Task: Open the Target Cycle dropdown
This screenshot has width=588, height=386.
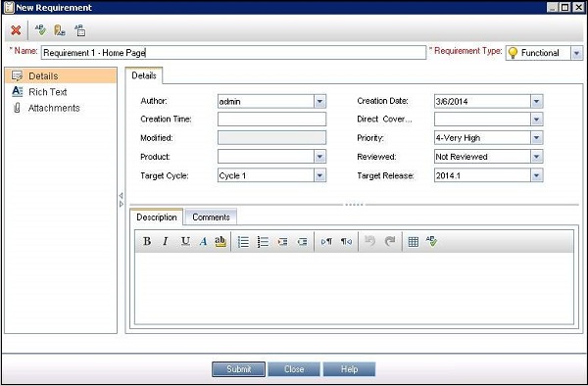Action: point(319,175)
